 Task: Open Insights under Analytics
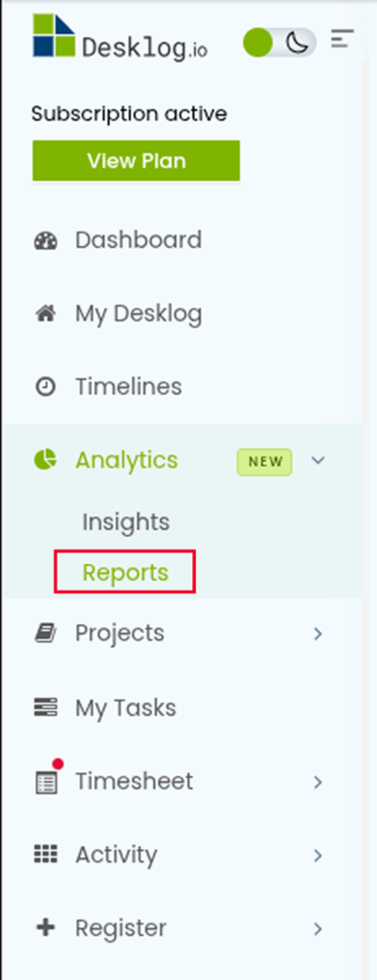(x=125, y=522)
